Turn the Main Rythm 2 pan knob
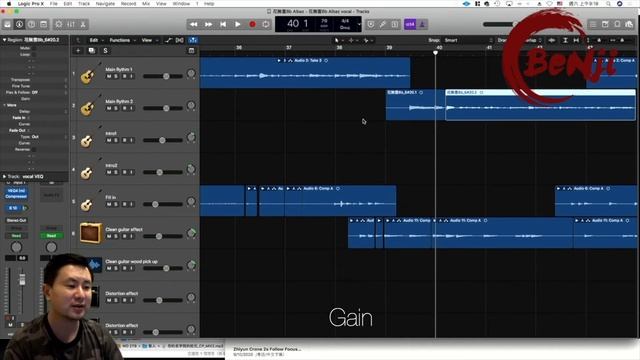640x360 pixels. [191, 106]
